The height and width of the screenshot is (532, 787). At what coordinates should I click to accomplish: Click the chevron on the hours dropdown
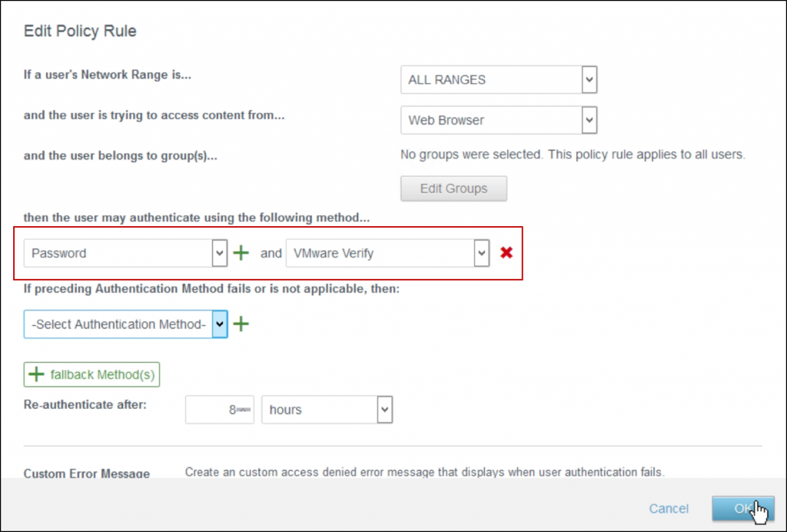[384, 409]
